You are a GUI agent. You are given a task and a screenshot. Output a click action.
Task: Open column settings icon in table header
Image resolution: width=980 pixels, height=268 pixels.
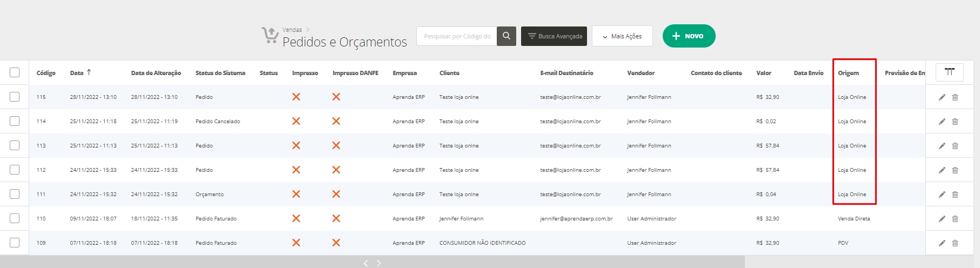pos(949,72)
